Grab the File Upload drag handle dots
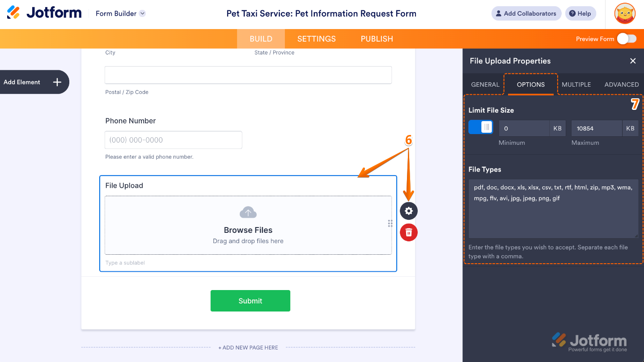 click(x=390, y=223)
